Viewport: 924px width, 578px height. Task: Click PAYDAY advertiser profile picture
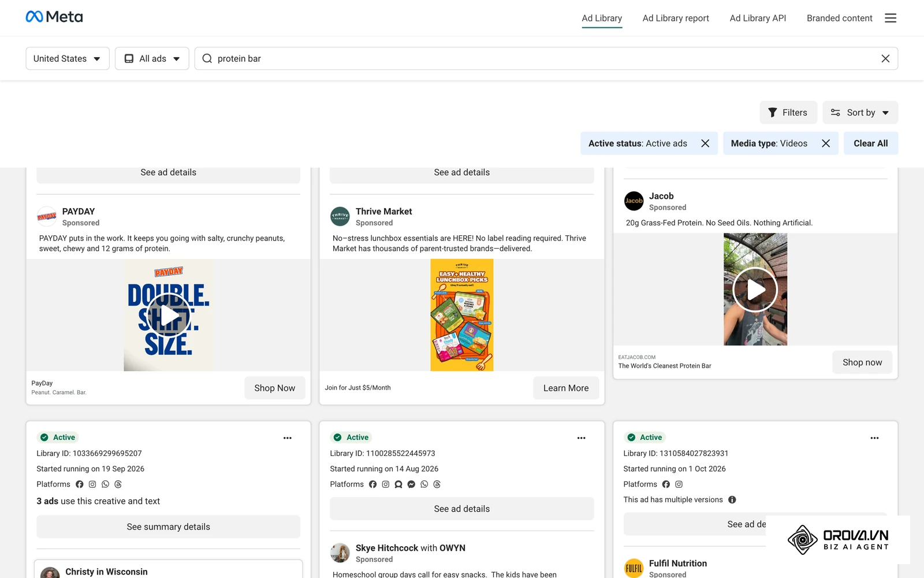pyautogui.click(x=47, y=217)
